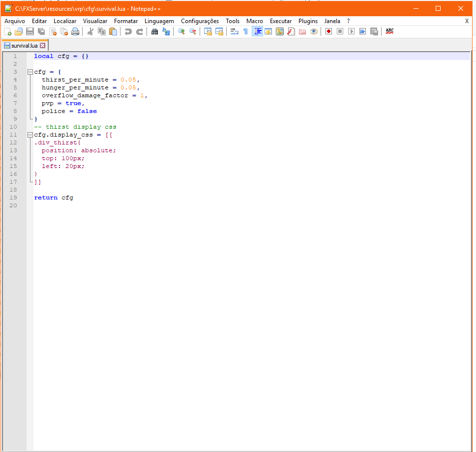Image resolution: width=476 pixels, height=452 pixels.
Task: Click the New file toolbar icon
Action: pyautogui.click(x=7, y=31)
